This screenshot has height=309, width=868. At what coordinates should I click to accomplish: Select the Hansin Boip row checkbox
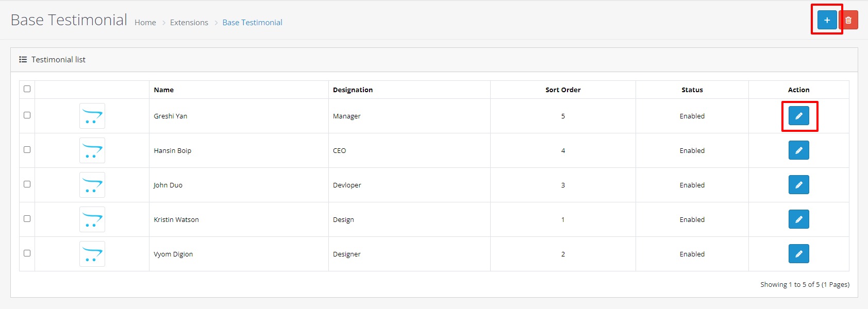(27, 150)
